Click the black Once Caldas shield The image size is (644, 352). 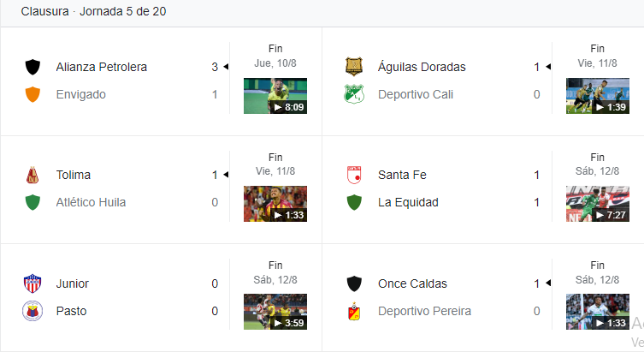coord(354,283)
